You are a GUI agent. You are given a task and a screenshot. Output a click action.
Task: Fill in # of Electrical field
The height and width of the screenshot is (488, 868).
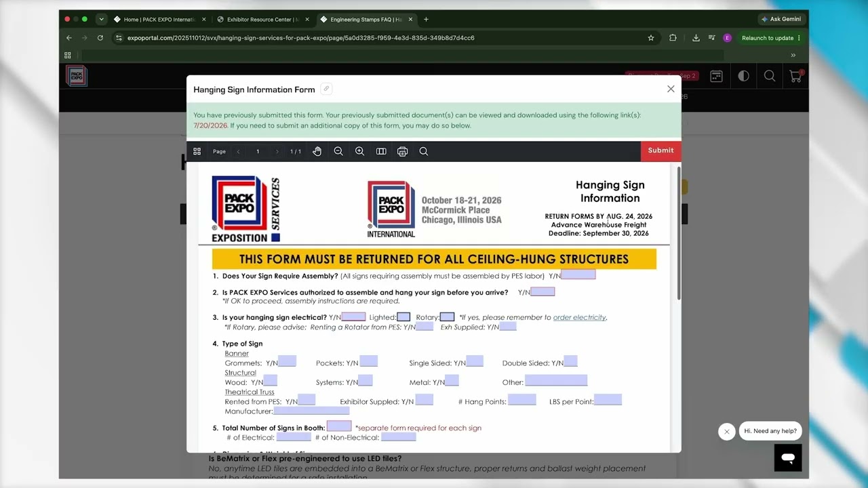click(x=294, y=437)
